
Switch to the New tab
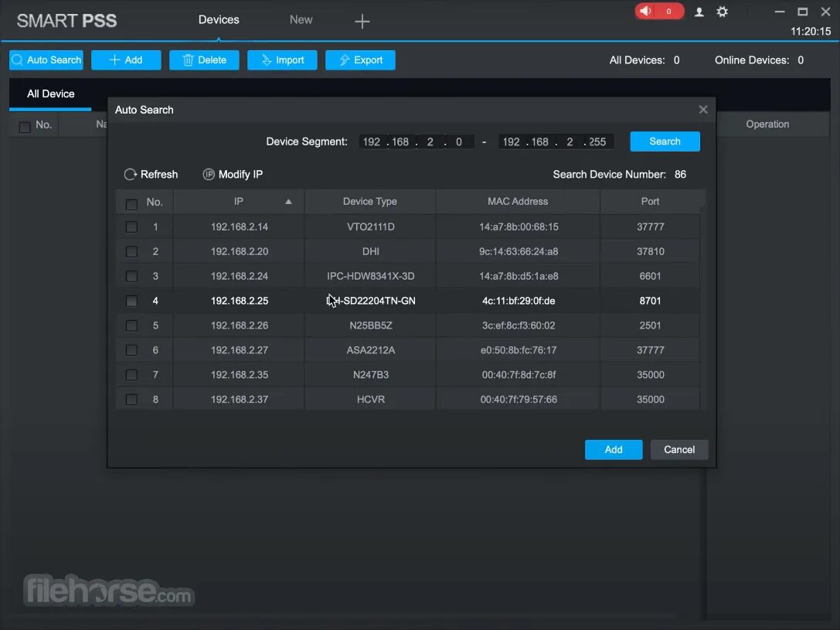pos(301,20)
